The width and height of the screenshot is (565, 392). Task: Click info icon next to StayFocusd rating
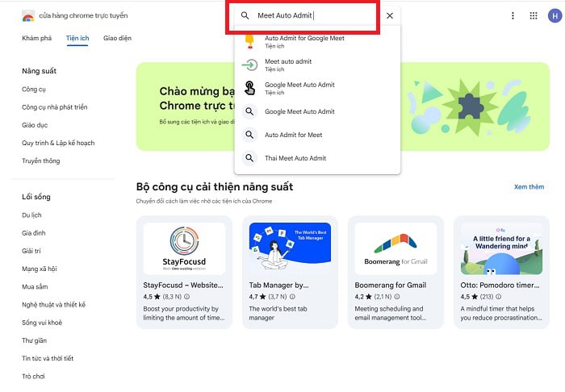click(187, 297)
